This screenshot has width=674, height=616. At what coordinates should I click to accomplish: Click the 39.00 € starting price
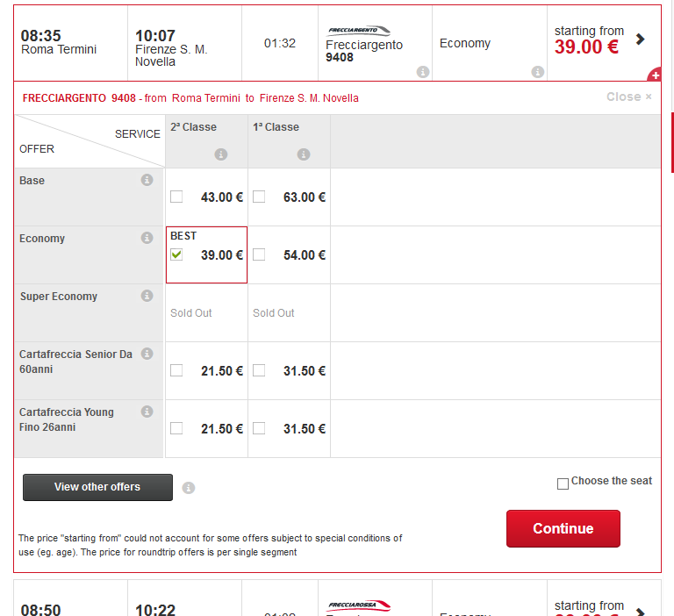(586, 47)
